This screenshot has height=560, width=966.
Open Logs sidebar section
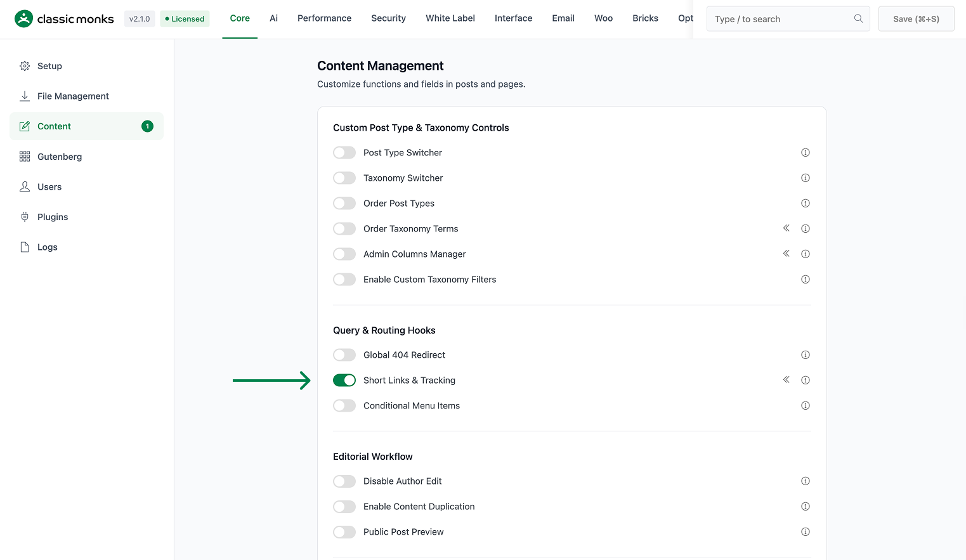[86, 247]
